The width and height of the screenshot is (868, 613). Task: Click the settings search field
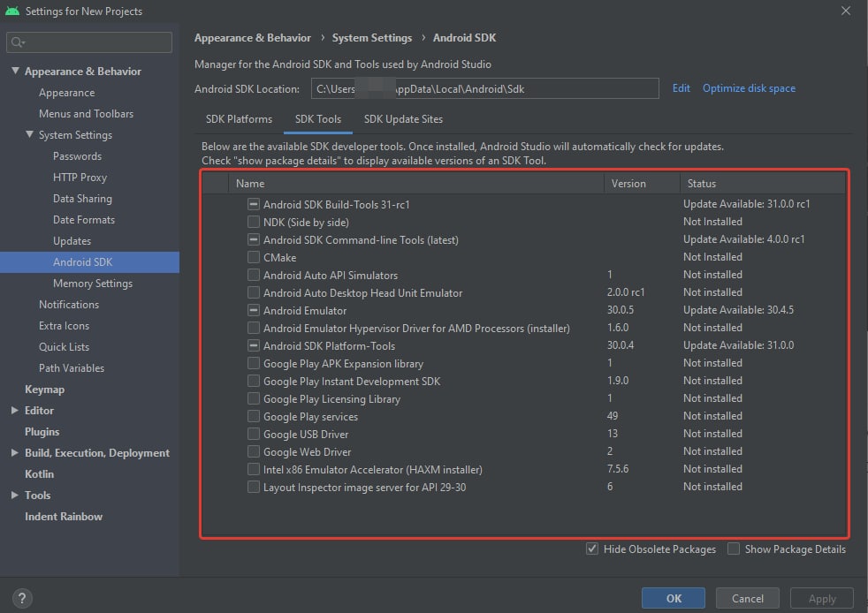click(89, 42)
